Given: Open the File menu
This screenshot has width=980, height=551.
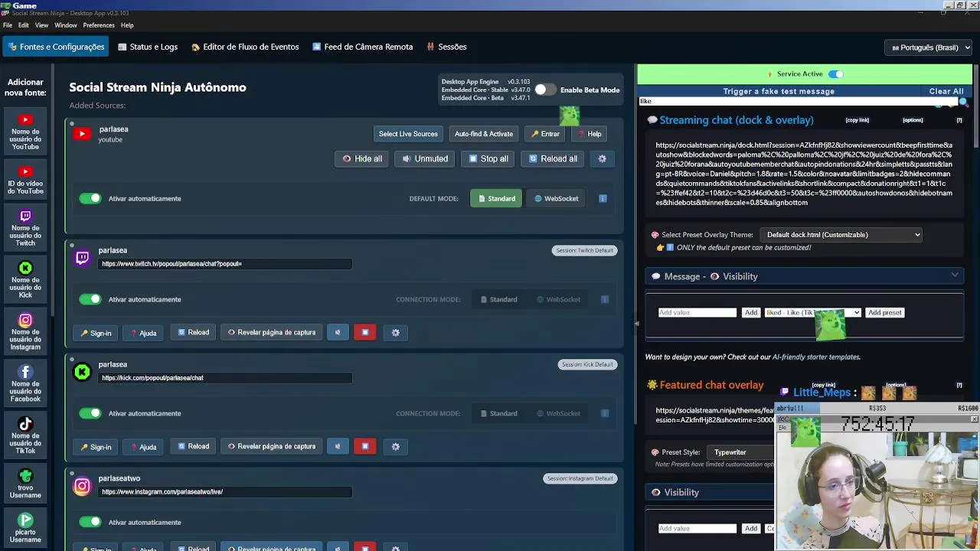Looking at the screenshot, I should (x=8, y=25).
